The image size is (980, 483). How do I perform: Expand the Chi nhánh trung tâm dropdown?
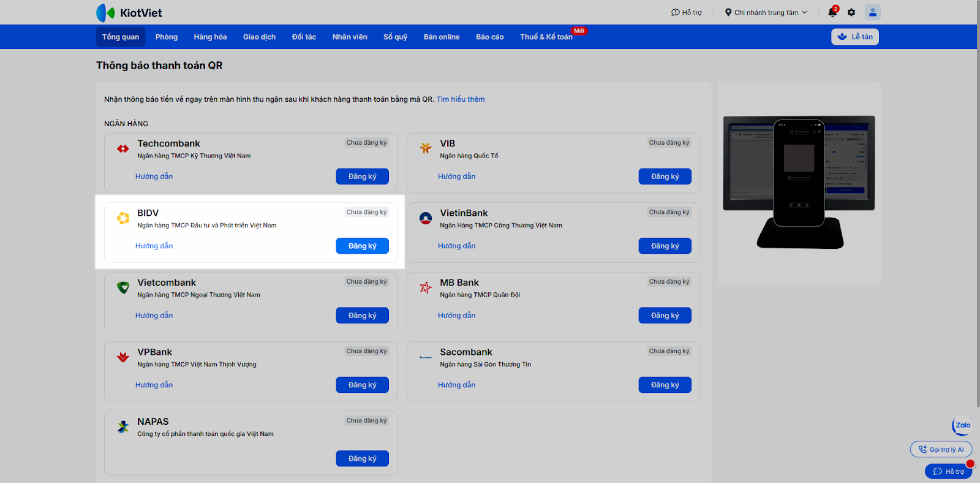[766, 12]
